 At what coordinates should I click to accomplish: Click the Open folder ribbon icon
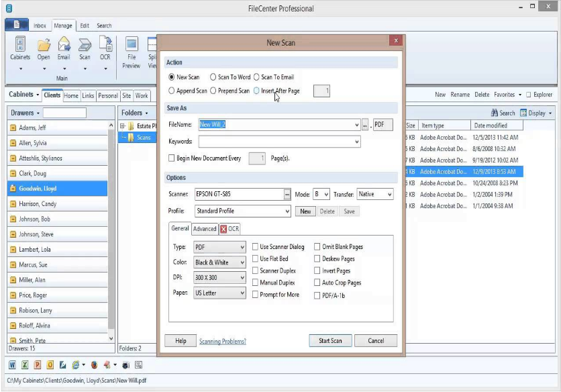point(44,45)
